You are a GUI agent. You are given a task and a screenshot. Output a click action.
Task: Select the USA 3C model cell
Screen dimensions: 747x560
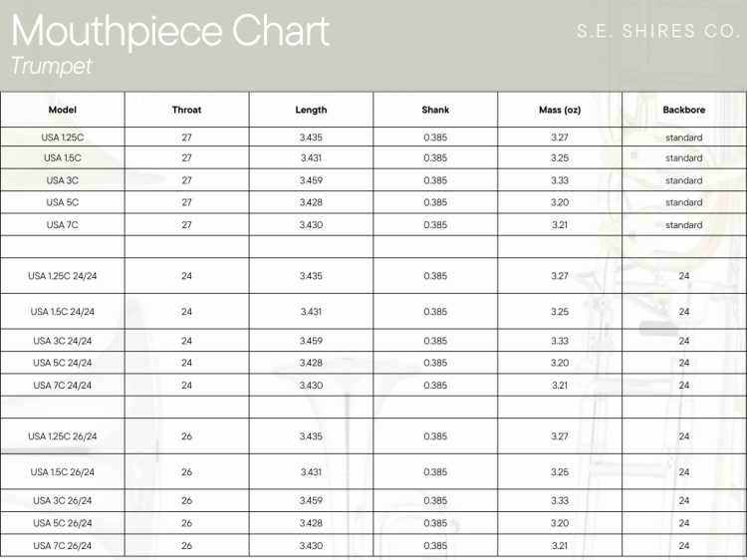pos(63,180)
